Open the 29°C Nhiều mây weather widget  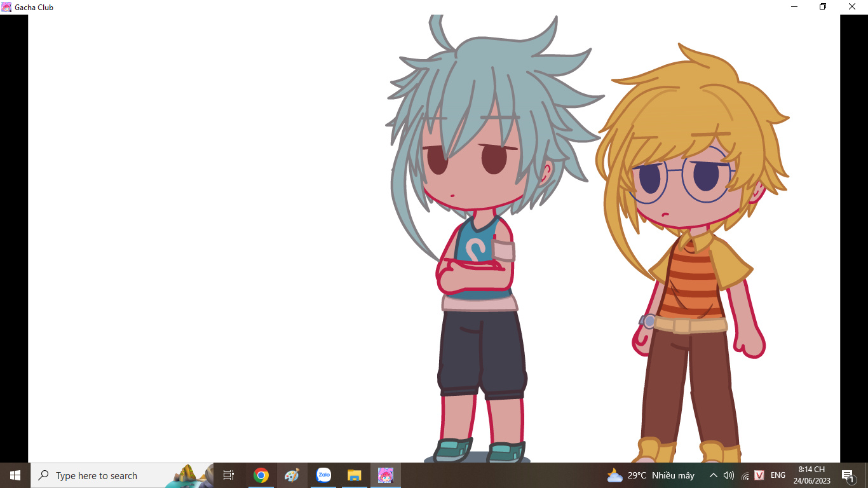(x=651, y=475)
